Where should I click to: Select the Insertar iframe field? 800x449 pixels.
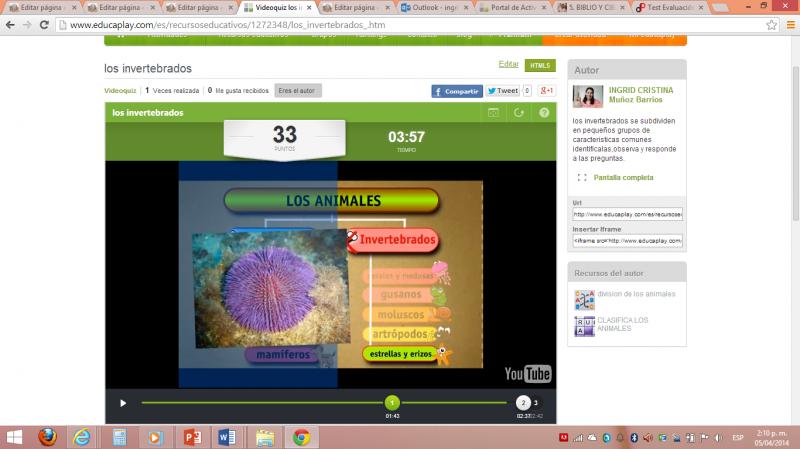[627, 240]
